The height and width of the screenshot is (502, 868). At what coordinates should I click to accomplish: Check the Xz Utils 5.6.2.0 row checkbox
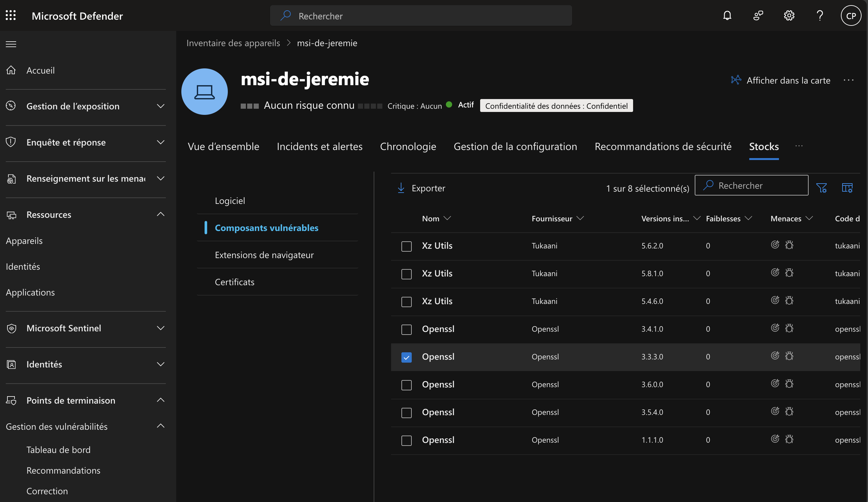point(407,246)
